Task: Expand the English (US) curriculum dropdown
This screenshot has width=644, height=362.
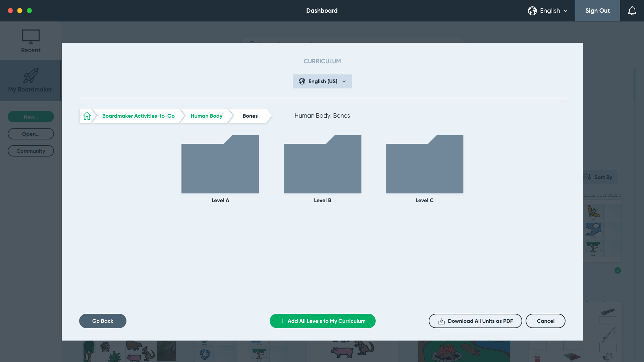Action: (322, 81)
